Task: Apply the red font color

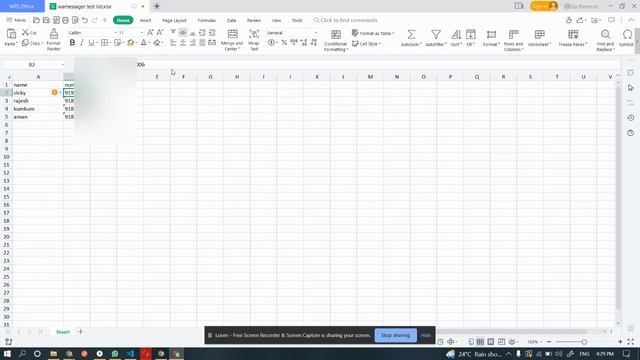Action: (x=143, y=42)
